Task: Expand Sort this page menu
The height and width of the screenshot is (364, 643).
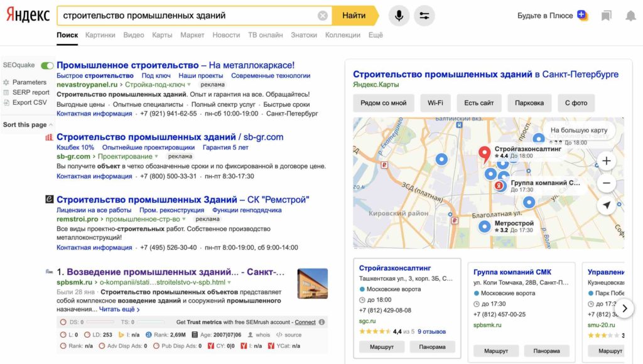Action: click(28, 125)
